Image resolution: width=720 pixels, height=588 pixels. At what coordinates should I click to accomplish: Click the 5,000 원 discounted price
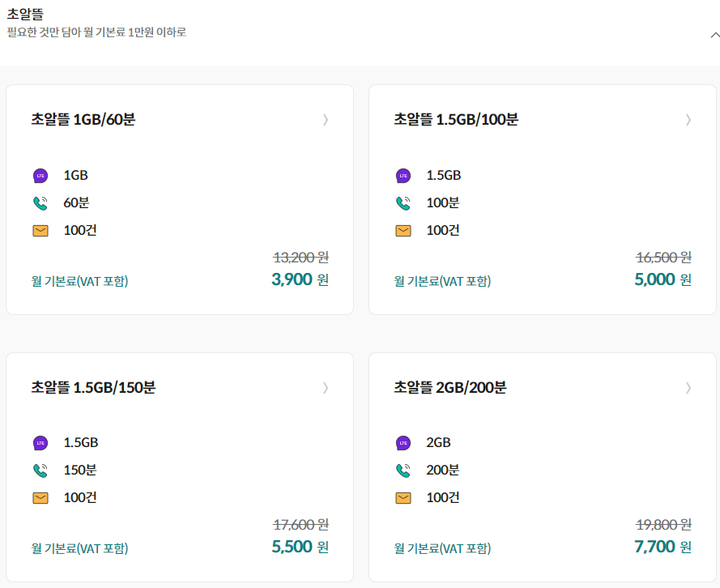(x=662, y=279)
